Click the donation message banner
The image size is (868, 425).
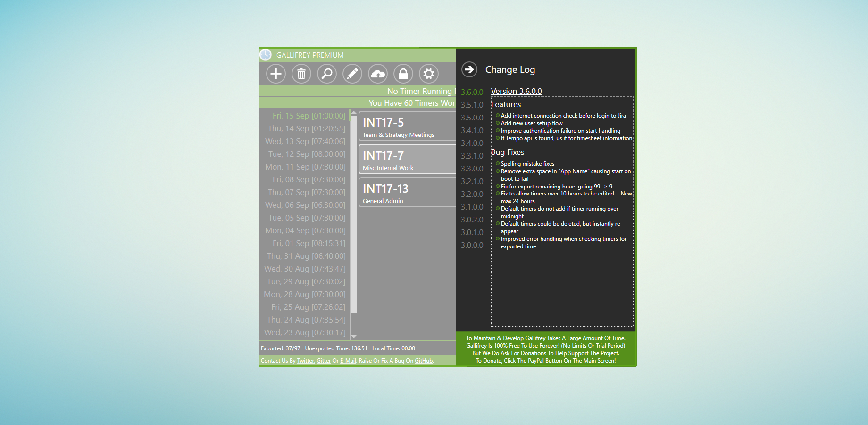[x=546, y=349]
